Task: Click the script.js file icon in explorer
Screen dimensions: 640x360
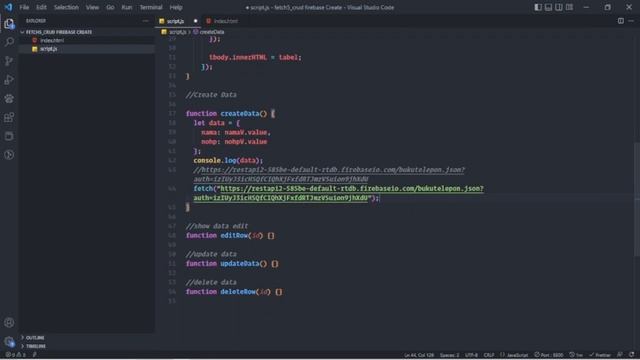Action: coord(35,49)
